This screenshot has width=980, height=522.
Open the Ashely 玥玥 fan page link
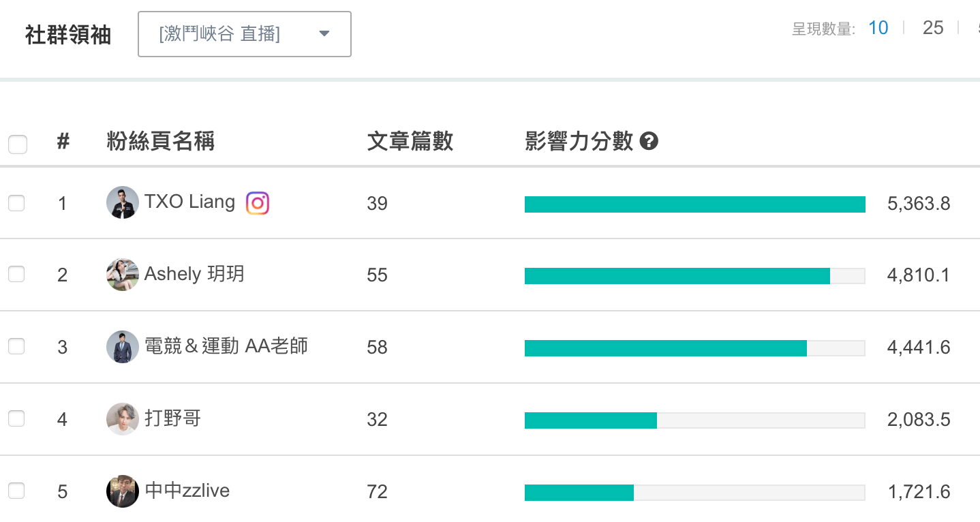click(x=194, y=274)
